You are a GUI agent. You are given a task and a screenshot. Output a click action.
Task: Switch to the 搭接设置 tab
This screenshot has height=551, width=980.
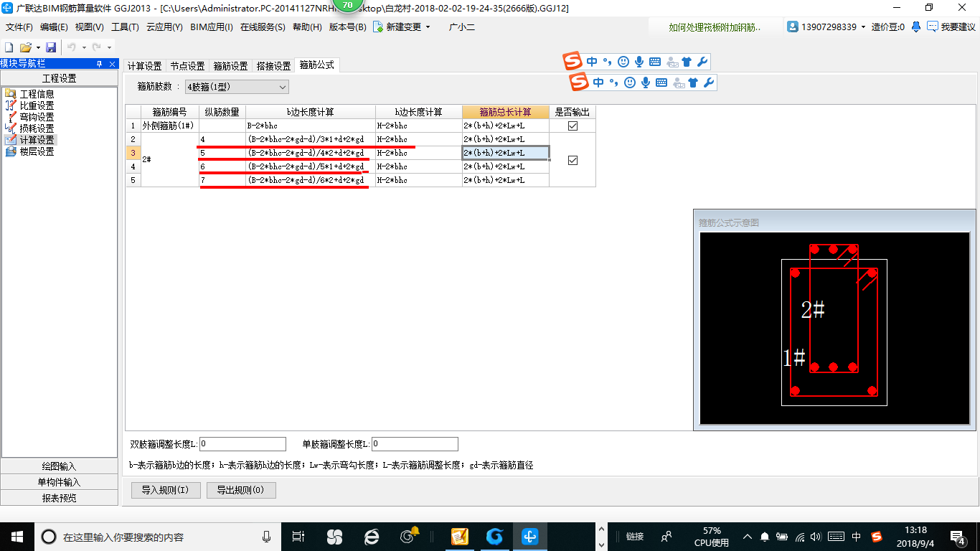click(x=273, y=66)
